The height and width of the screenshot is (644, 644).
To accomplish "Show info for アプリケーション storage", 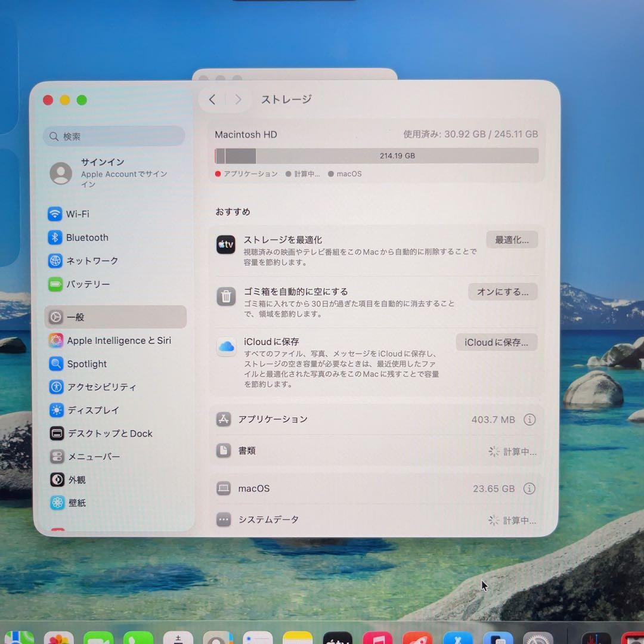I will 530,419.
